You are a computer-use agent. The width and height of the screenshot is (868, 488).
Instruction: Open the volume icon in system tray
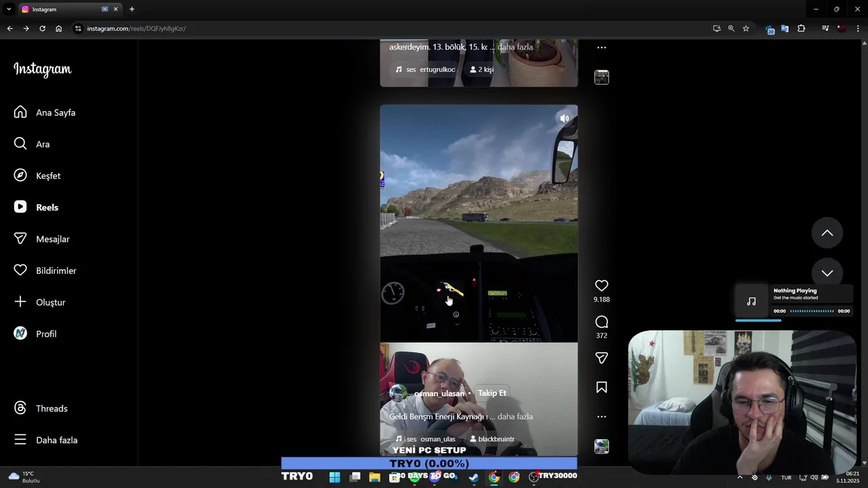814,477
